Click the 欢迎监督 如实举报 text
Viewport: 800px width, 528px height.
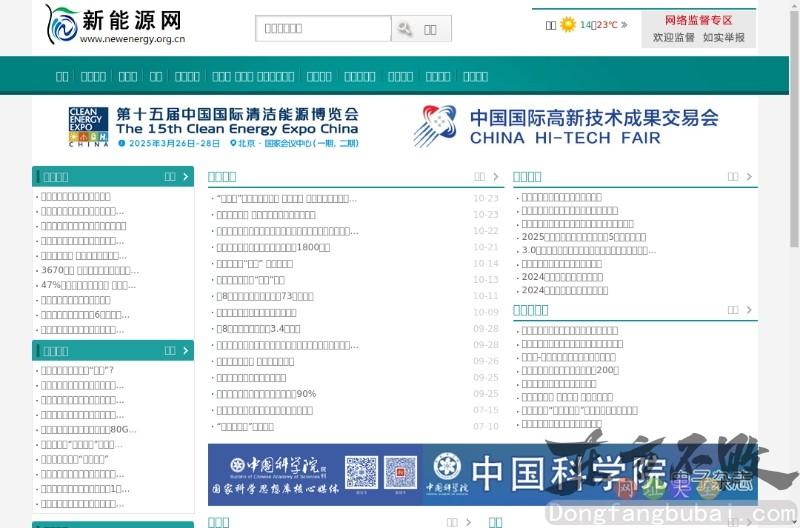click(x=698, y=37)
